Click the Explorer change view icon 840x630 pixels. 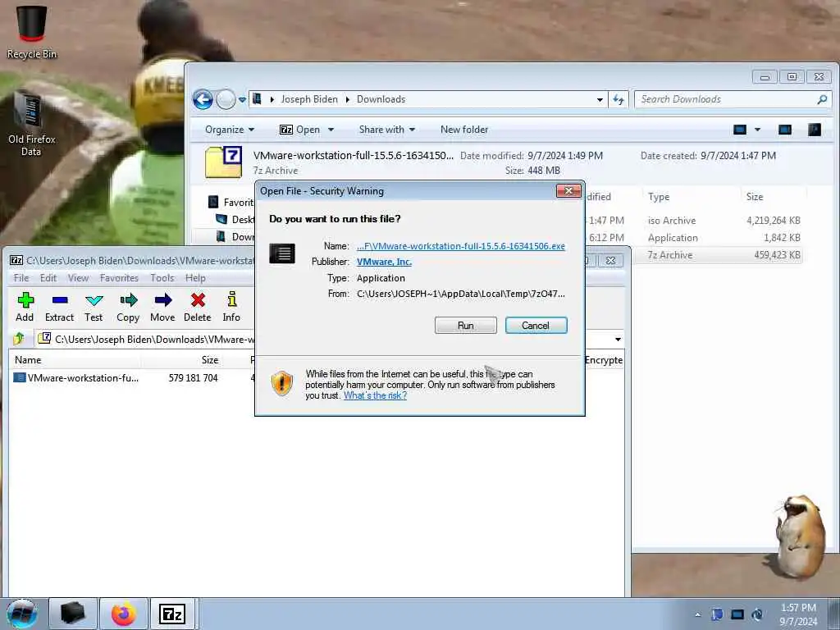(x=740, y=130)
